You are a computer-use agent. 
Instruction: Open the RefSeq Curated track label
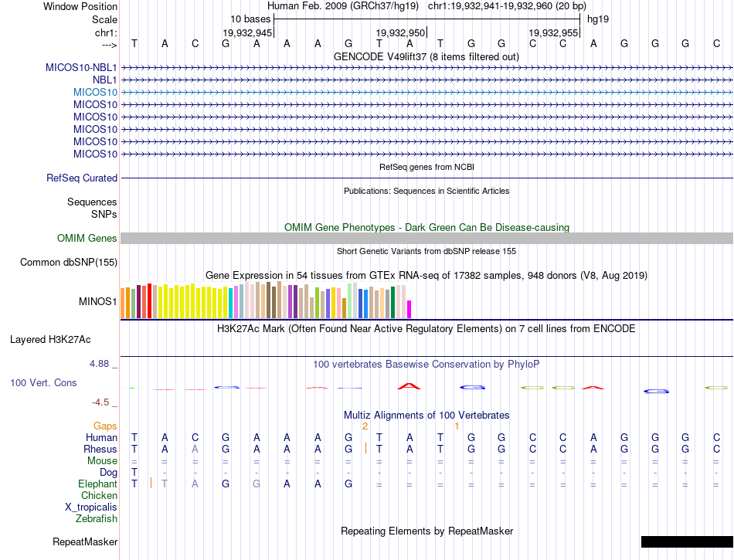[x=82, y=178]
